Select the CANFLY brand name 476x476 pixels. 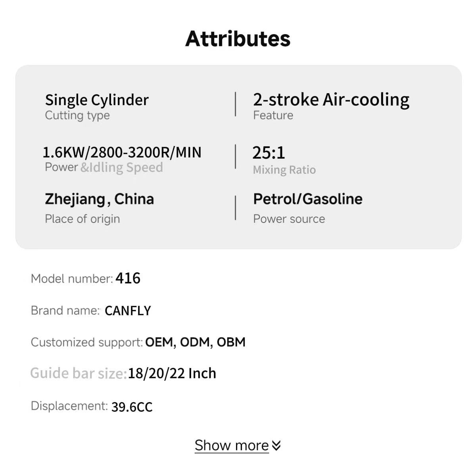[x=128, y=311]
